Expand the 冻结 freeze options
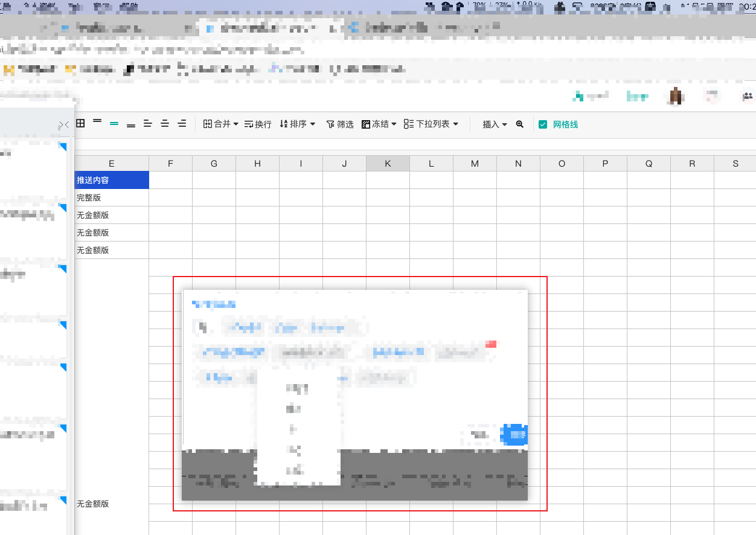This screenshot has height=535, width=756. tap(379, 124)
